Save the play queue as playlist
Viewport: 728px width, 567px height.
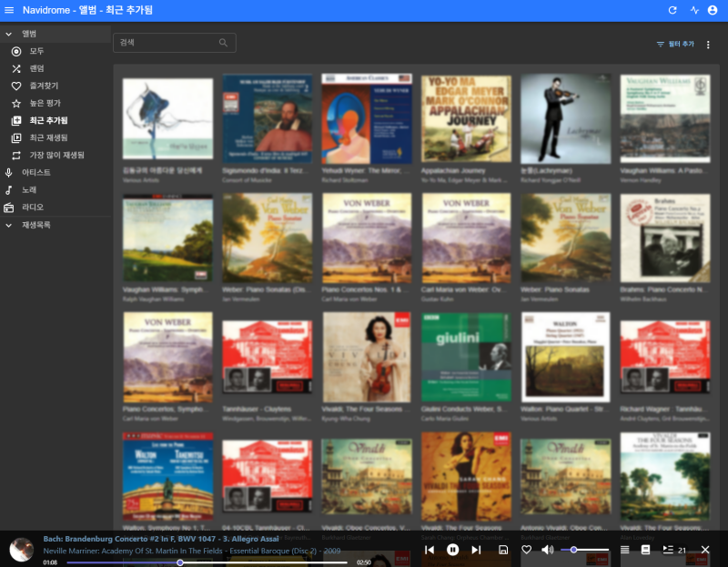click(x=503, y=550)
